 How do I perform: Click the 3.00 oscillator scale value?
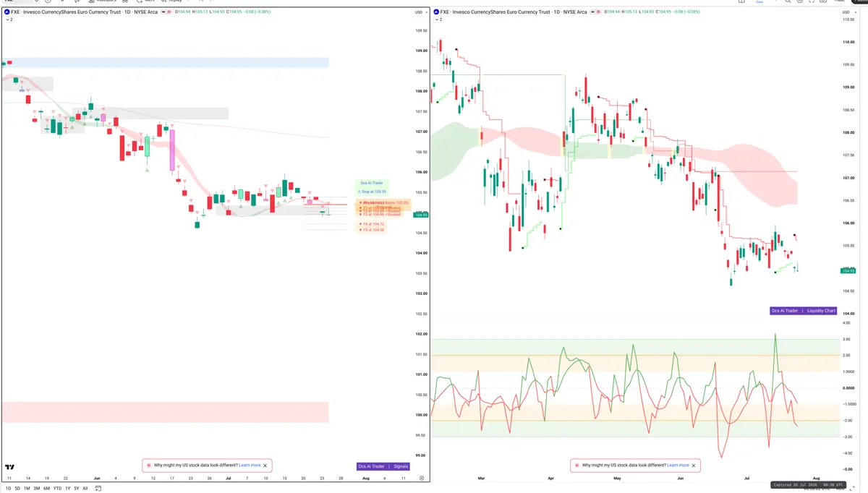point(846,338)
